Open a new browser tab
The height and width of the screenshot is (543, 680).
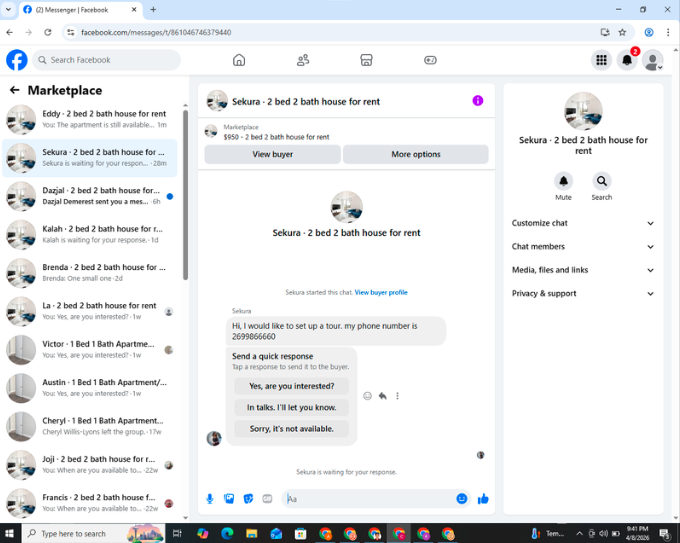[x=153, y=10]
